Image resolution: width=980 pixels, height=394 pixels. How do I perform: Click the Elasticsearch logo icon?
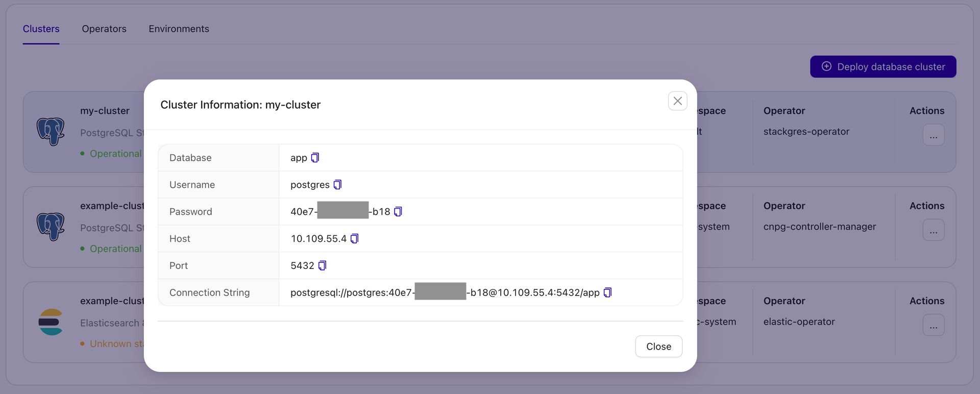pyautogui.click(x=51, y=322)
